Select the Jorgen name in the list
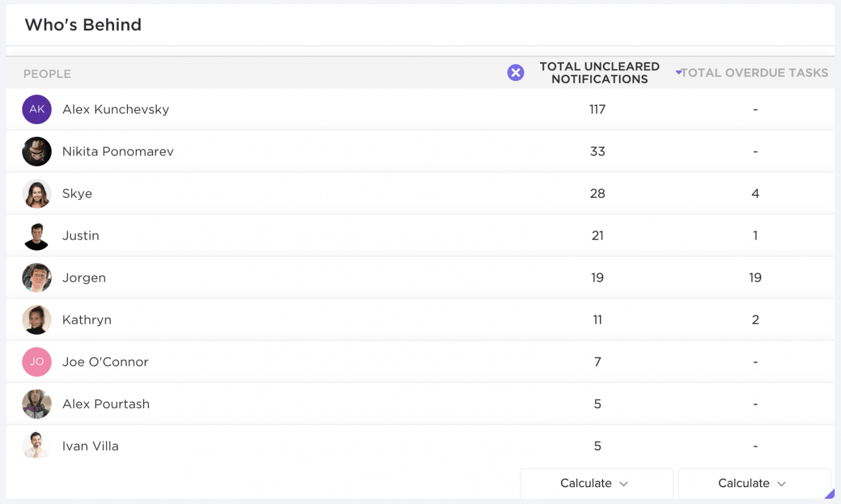 tap(84, 278)
